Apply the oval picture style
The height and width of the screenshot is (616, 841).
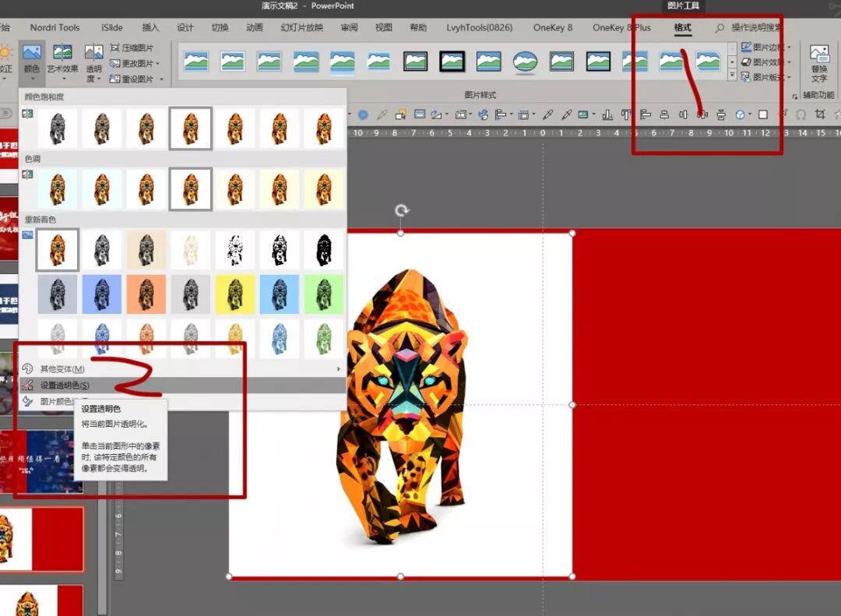click(x=525, y=62)
